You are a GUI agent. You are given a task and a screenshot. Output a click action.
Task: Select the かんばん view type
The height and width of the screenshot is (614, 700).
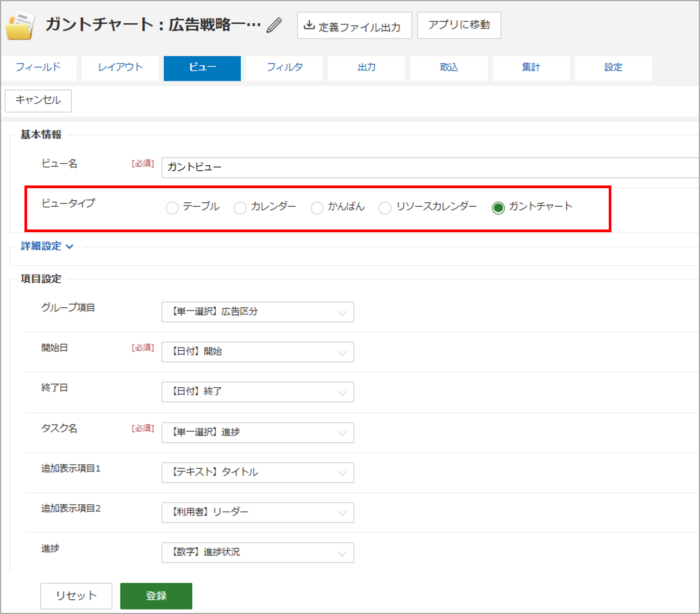(317, 208)
